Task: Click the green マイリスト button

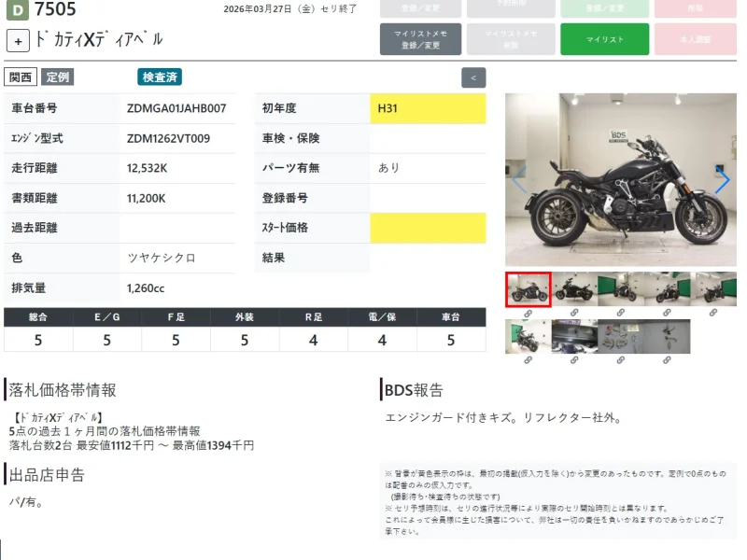Action: [604, 39]
